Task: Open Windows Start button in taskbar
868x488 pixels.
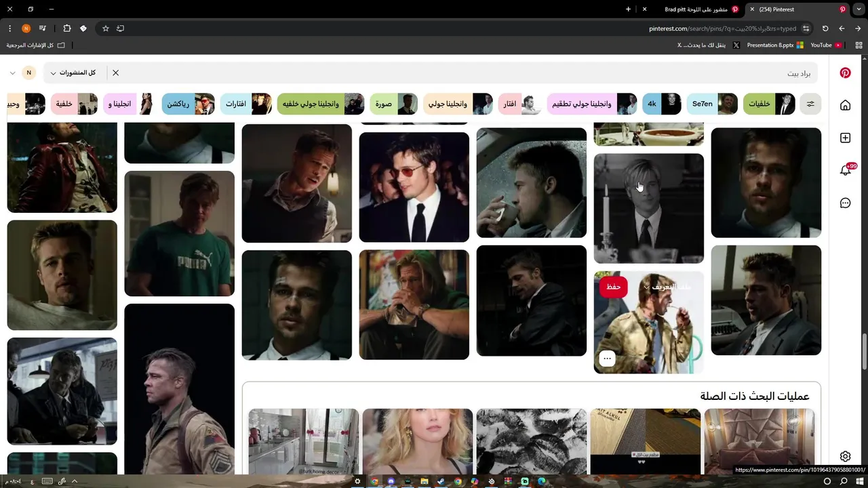Action: 859,481
